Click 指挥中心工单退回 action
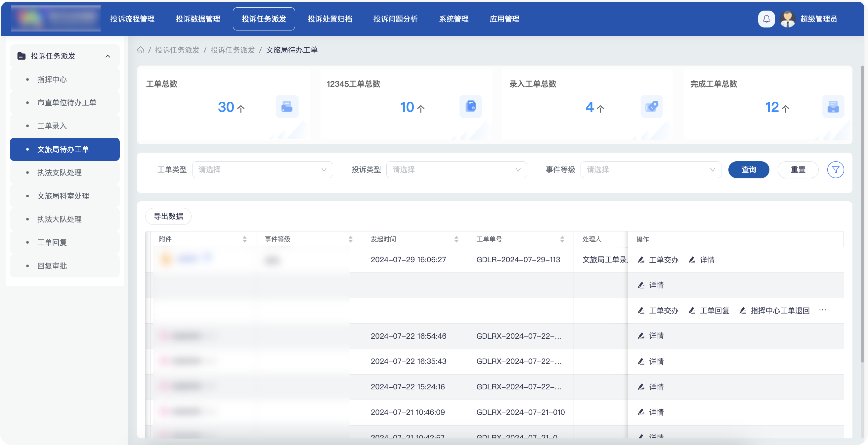 click(774, 310)
